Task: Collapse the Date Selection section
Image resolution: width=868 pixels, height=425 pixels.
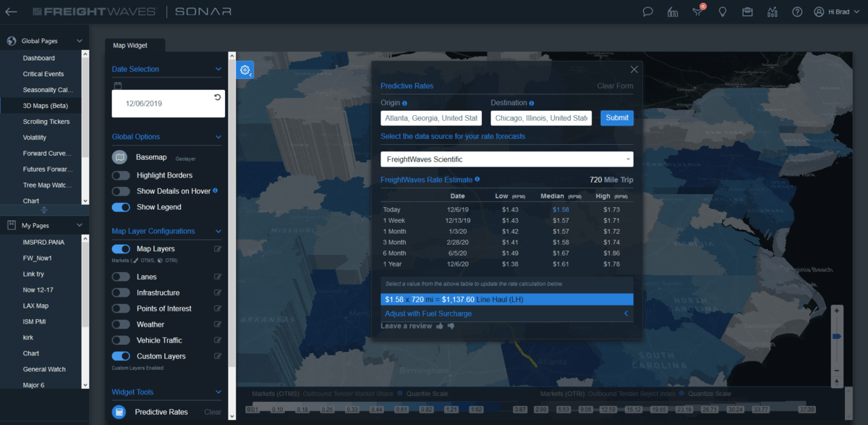Action: click(218, 70)
